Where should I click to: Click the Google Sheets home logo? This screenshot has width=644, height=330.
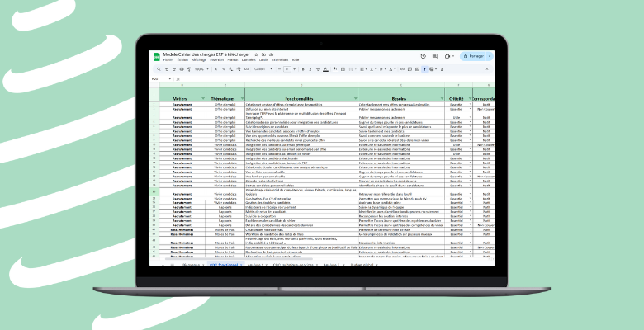tap(155, 56)
